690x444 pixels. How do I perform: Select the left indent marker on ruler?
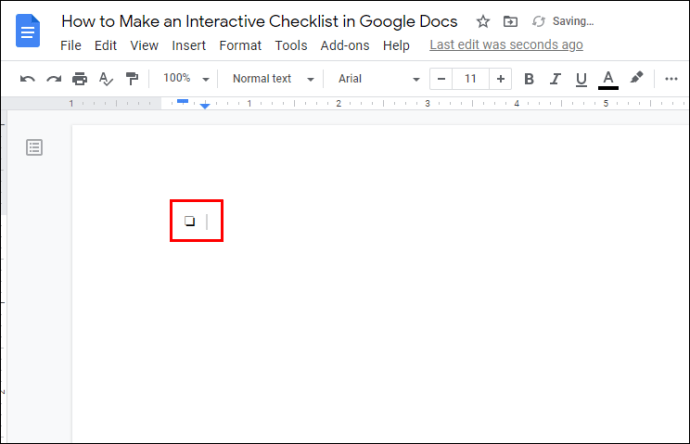(205, 106)
